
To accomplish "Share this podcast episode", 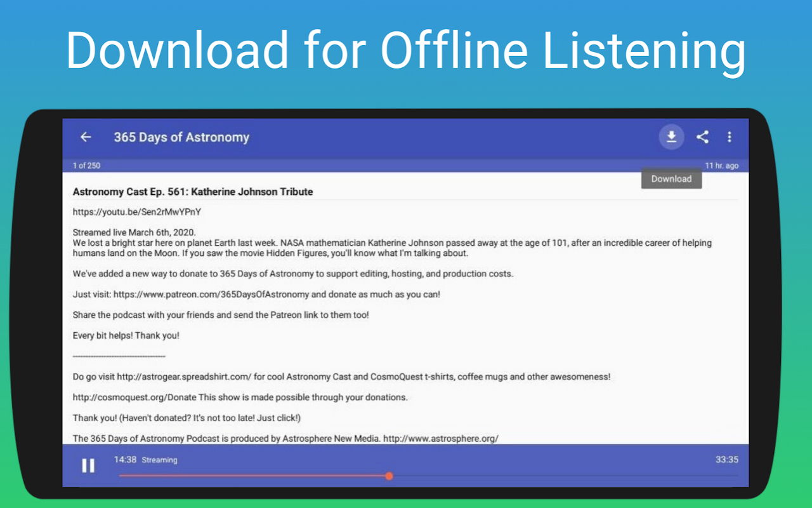I will pyautogui.click(x=702, y=137).
